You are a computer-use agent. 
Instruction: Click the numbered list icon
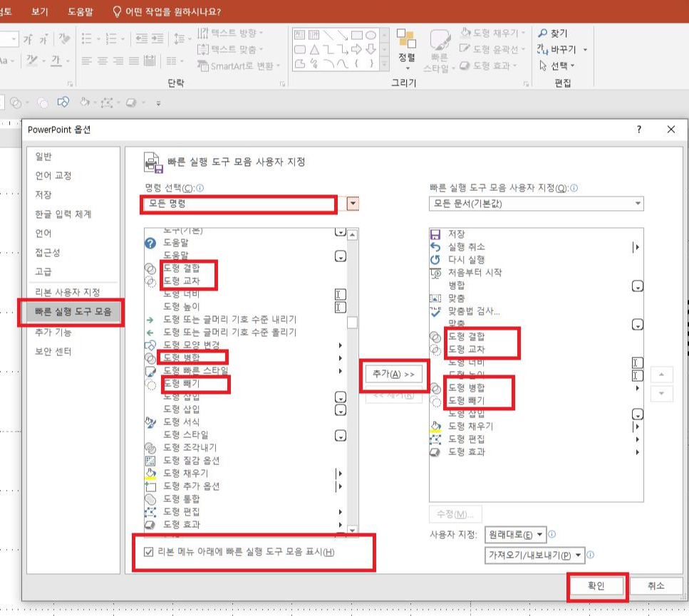(x=111, y=38)
